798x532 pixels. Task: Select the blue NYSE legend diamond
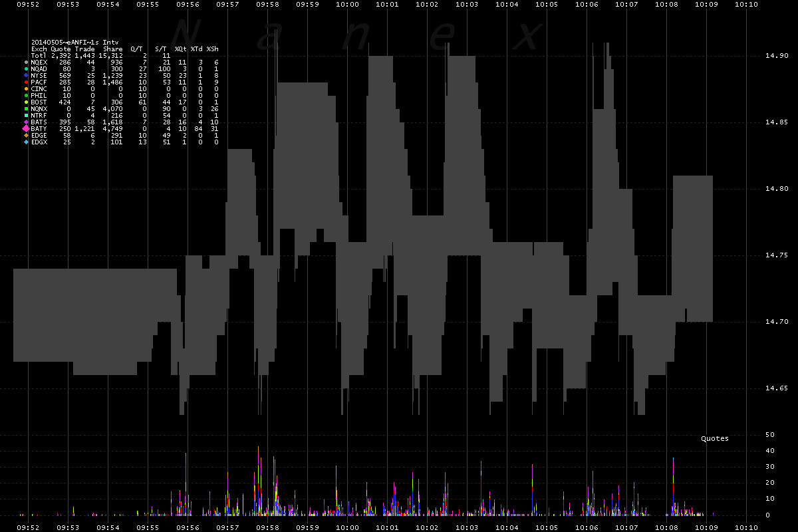[25, 75]
